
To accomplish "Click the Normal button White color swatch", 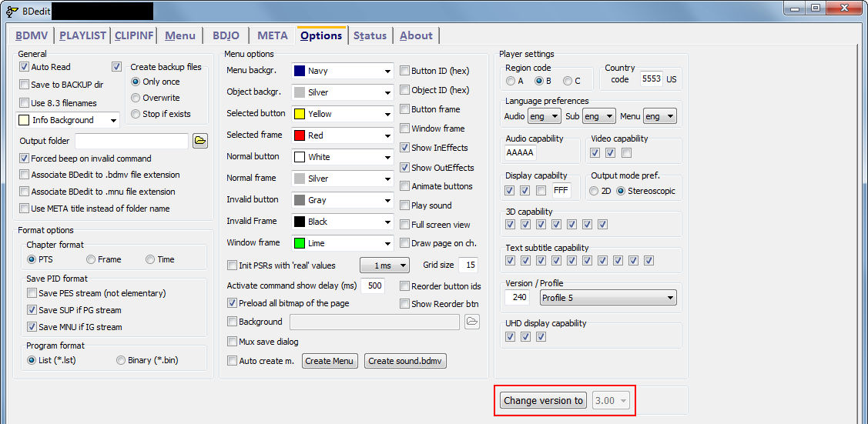I will pos(300,157).
